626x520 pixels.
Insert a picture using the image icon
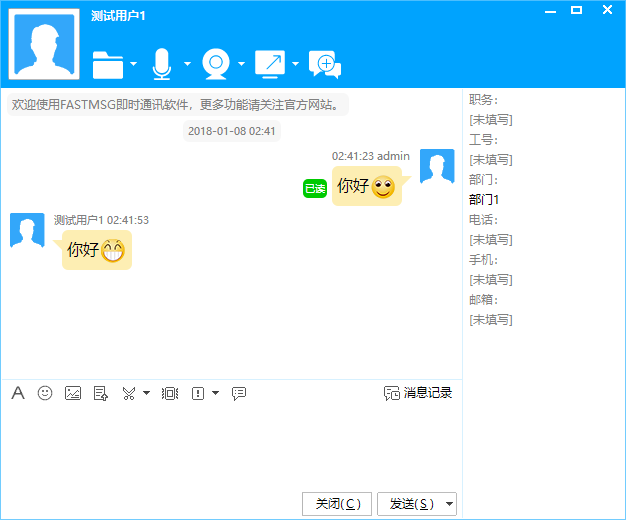pos(73,393)
